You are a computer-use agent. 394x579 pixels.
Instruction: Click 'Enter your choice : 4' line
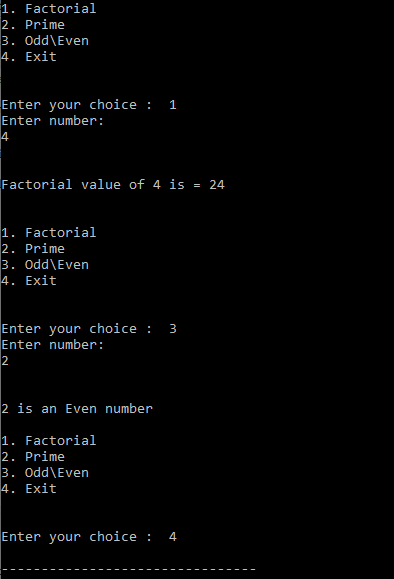(x=89, y=537)
